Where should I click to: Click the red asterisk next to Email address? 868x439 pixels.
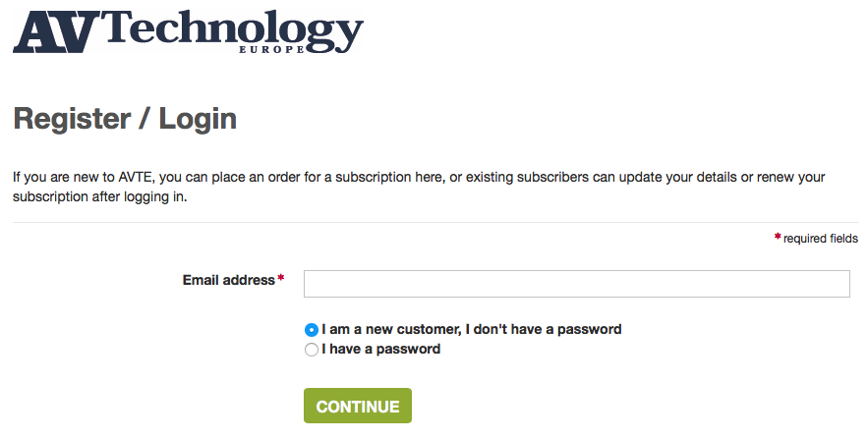[x=281, y=278]
